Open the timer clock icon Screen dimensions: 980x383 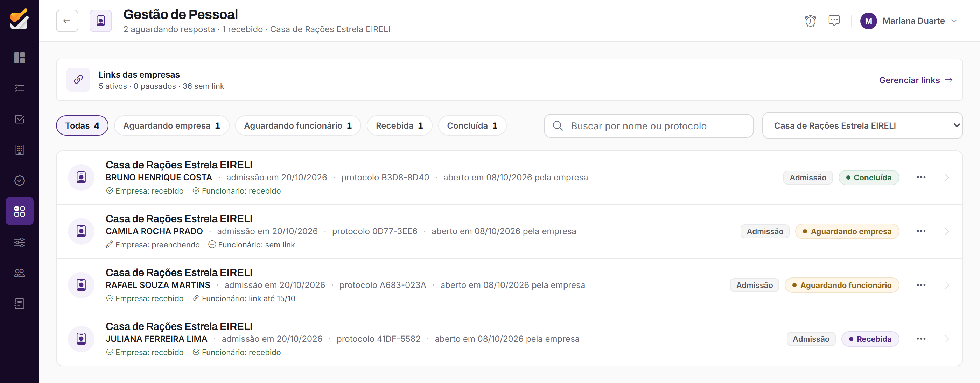[x=810, y=21]
